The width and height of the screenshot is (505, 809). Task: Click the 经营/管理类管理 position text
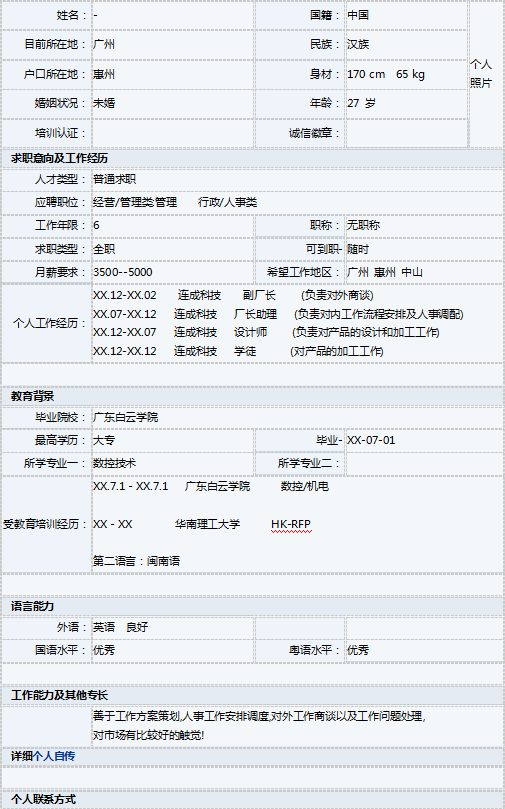pos(135,202)
